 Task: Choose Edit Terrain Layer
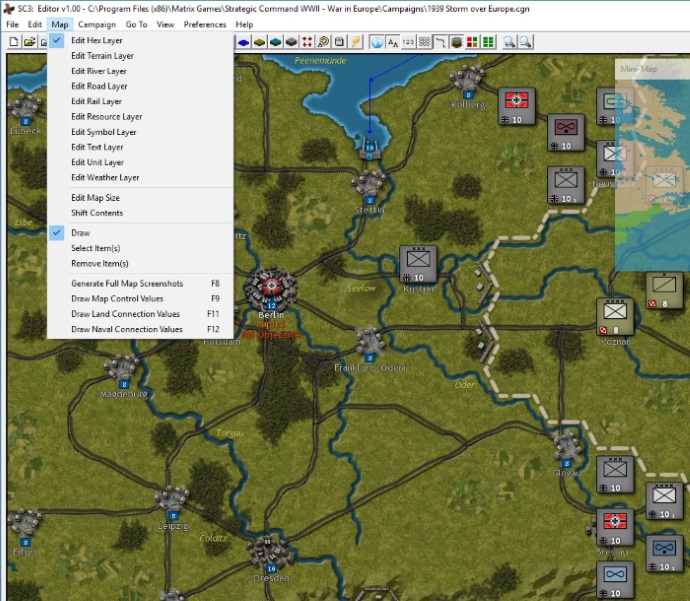click(x=140, y=56)
